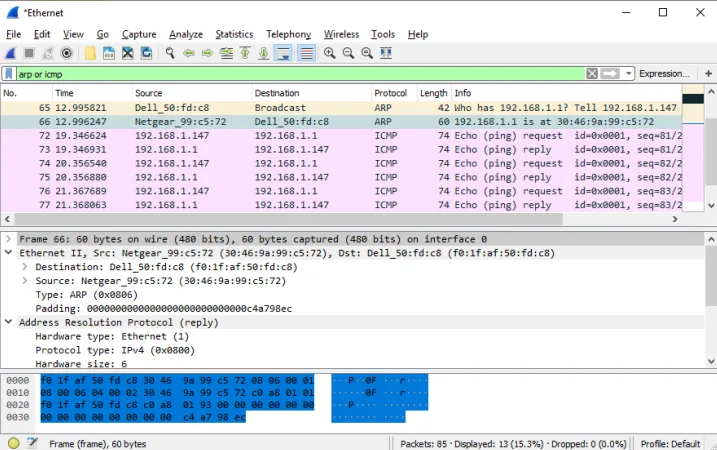Click Profile: Default in status bar
Viewport: 717px width, 450px height.
pyautogui.click(x=670, y=444)
